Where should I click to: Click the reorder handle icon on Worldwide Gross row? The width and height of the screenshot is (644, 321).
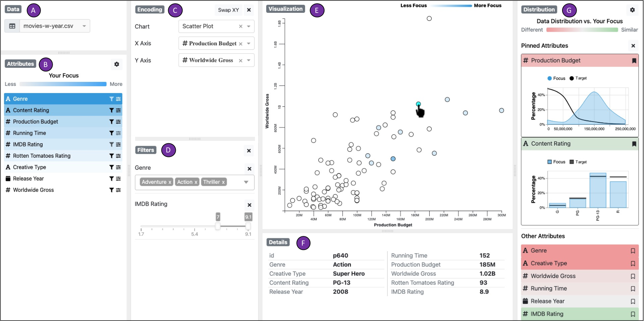coord(118,190)
